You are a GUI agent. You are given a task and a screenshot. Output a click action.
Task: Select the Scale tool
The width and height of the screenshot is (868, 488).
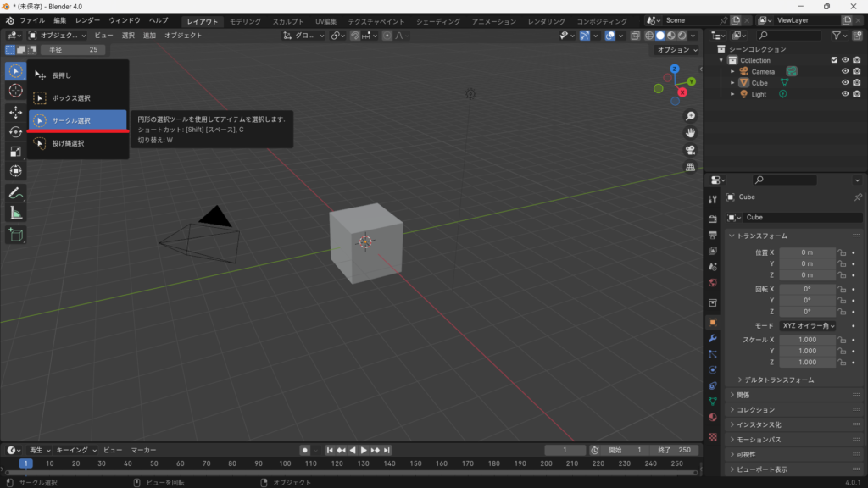(x=15, y=152)
